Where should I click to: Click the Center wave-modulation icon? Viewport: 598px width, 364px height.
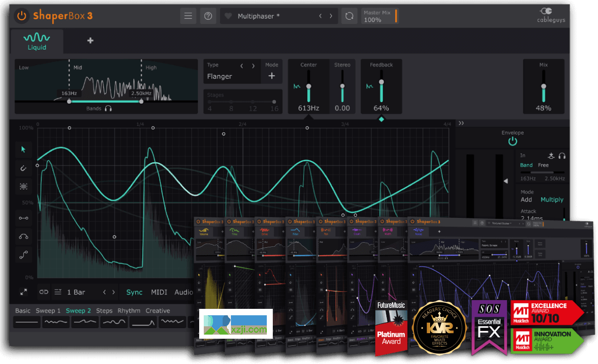(297, 86)
